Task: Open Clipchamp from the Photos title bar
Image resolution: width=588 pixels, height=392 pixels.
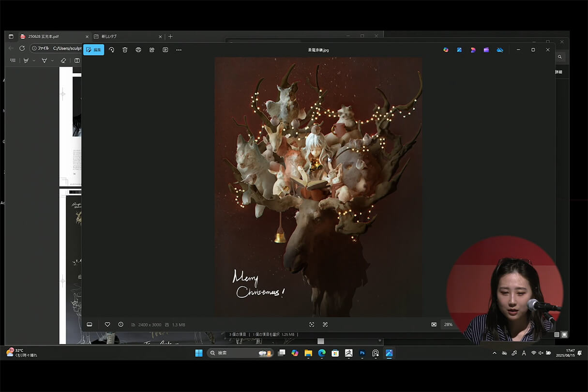Action: tap(486, 50)
